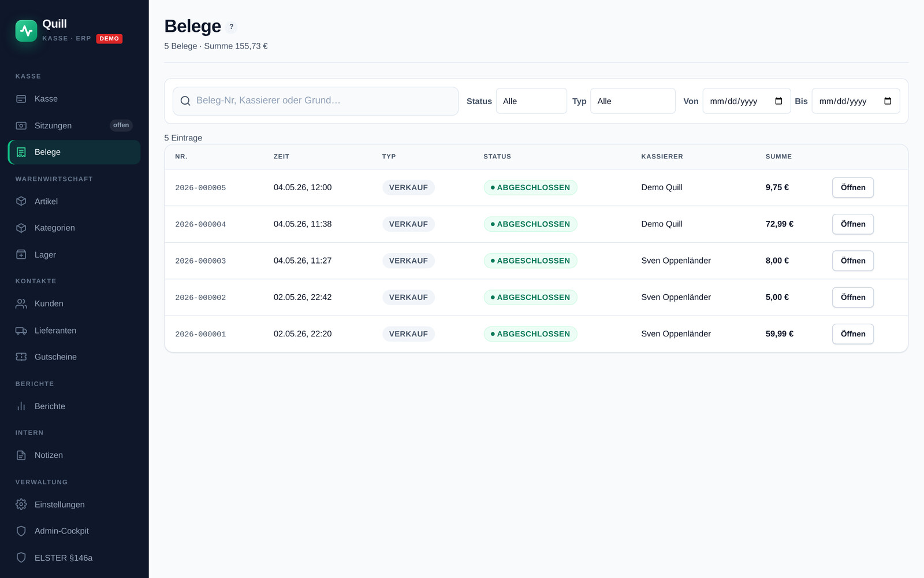The width and height of the screenshot is (924, 578).
Task: Open Lieferanten label in sidebar
Action: 55,331
